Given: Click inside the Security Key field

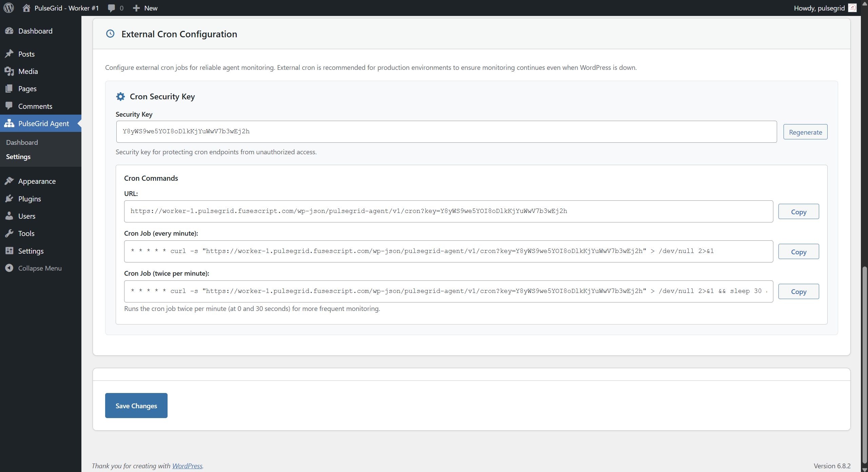Looking at the screenshot, I should coord(446,132).
